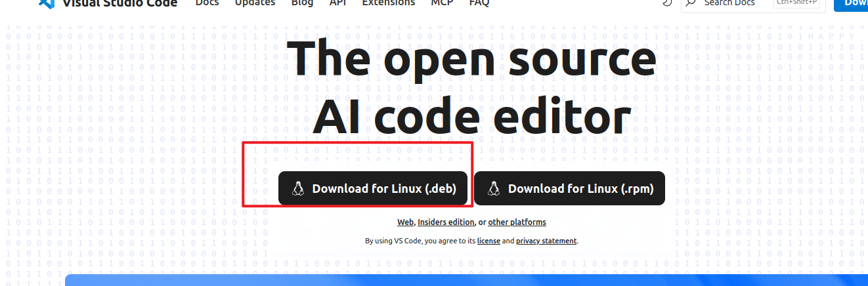Go to the Blog nav item
Viewport: 868px width, 286px height.
click(302, 3)
